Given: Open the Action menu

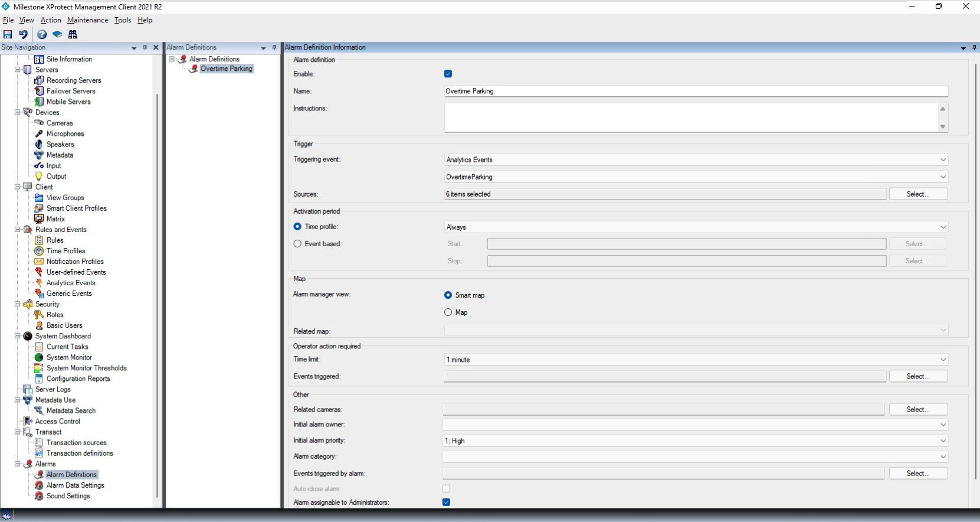Looking at the screenshot, I should (51, 20).
